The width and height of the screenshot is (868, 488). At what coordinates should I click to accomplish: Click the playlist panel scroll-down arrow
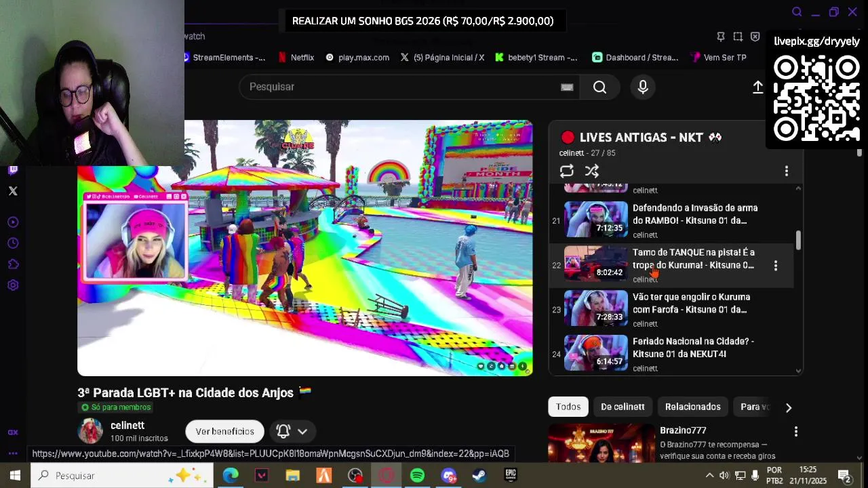point(798,370)
